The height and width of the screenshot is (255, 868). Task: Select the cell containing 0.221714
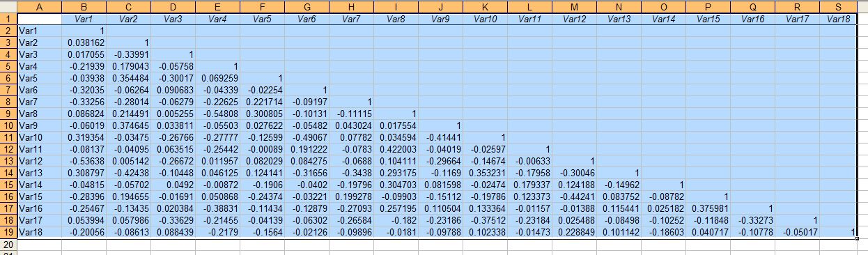262,102
